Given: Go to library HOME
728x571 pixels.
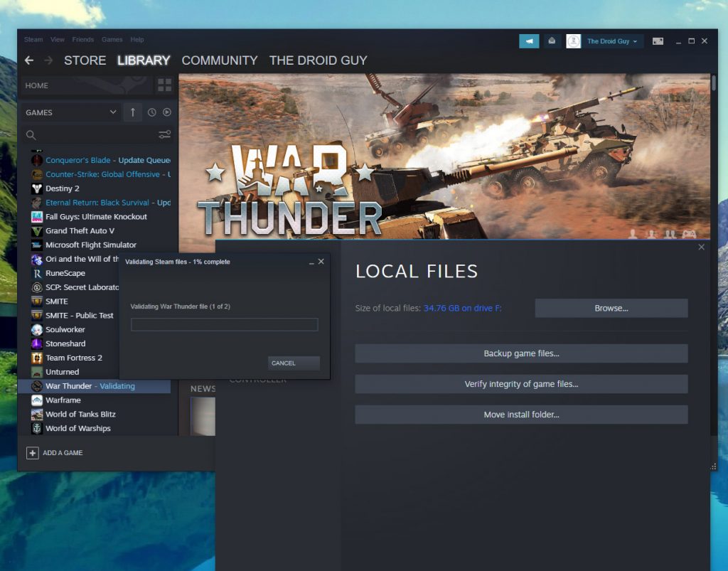Looking at the screenshot, I should pos(87,85).
